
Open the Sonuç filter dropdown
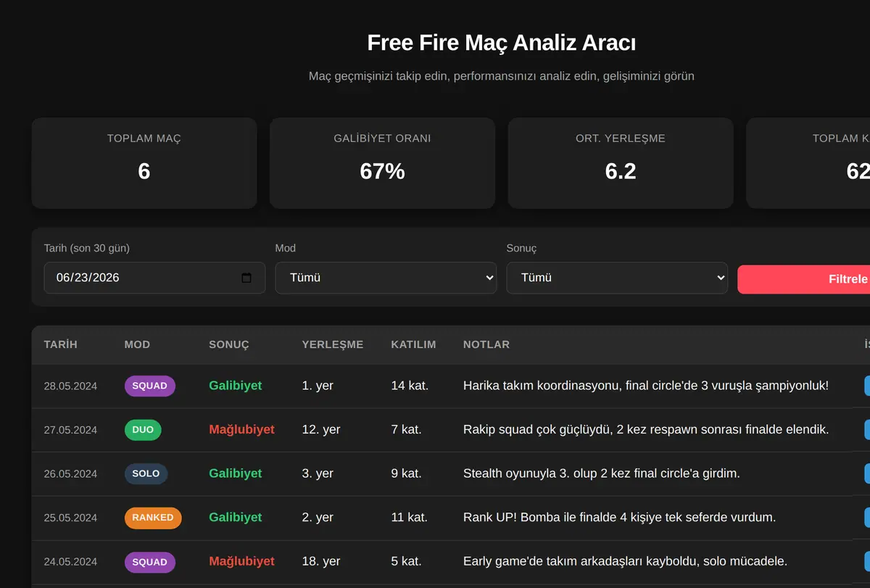click(617, 278)
